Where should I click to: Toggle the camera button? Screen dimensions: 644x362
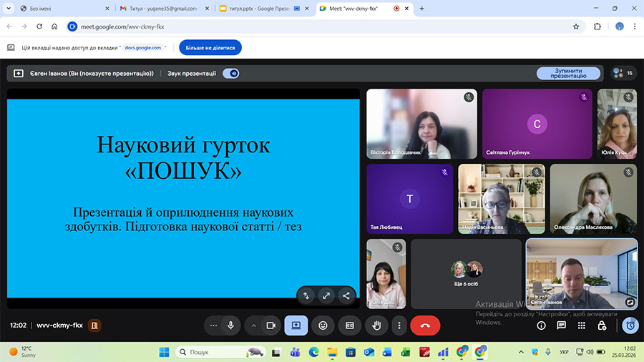[271, 326]
